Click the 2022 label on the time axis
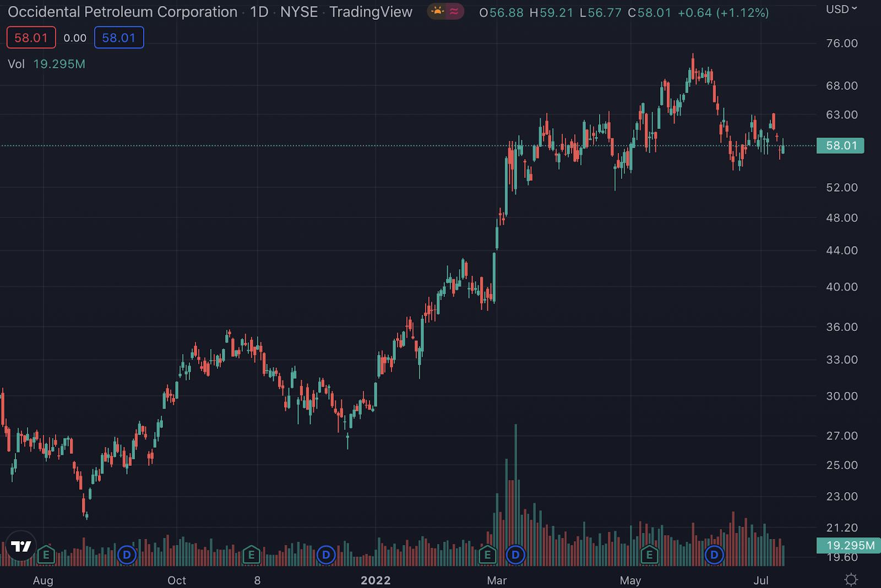Viewport: 881px width, 588px height. coord(376,580)
